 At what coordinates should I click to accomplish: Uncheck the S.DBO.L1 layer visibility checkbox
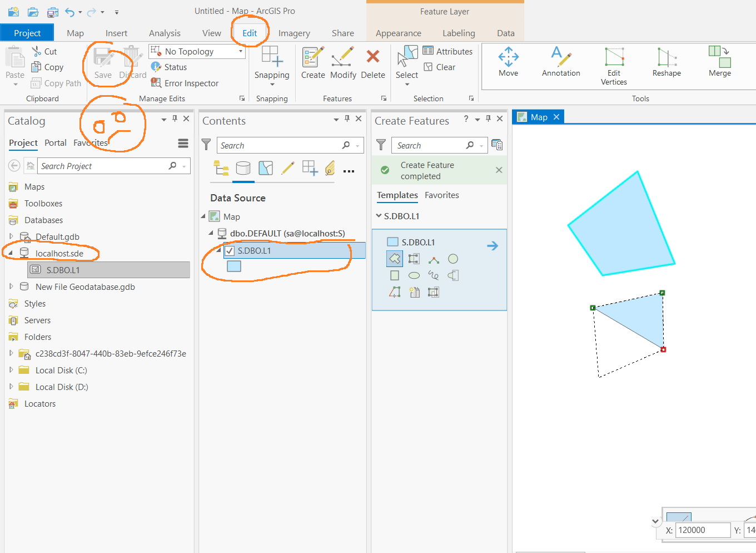(230, 251)
